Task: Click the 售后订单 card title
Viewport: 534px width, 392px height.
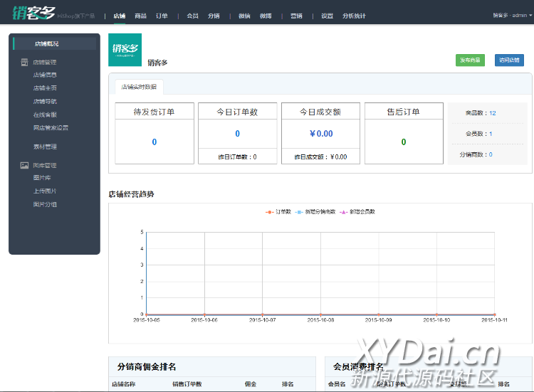Action: (x=404, y=112)
